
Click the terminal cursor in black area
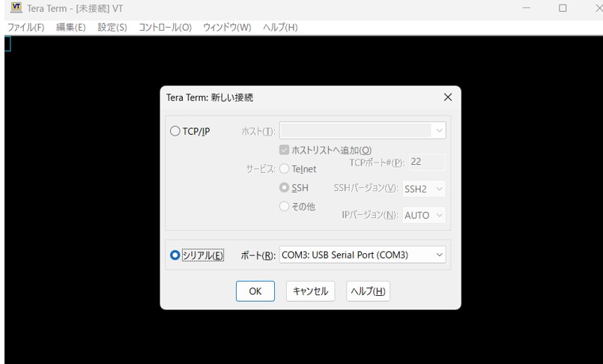coord(7,43)
